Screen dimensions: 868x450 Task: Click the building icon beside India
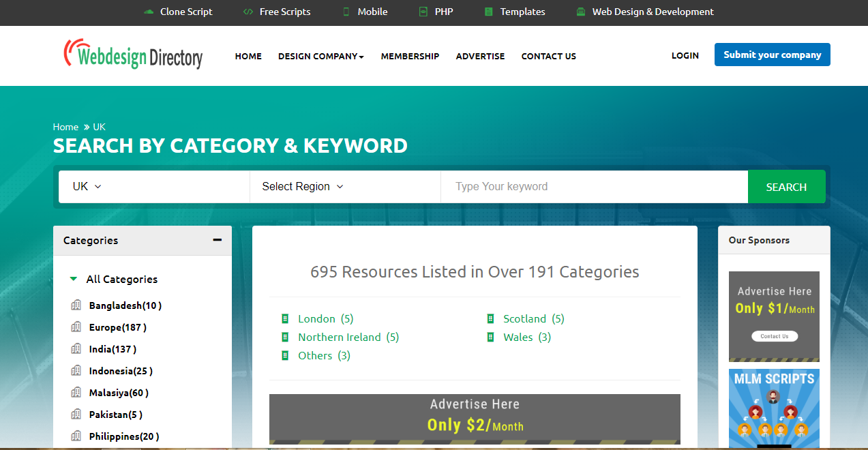[76, 348]
